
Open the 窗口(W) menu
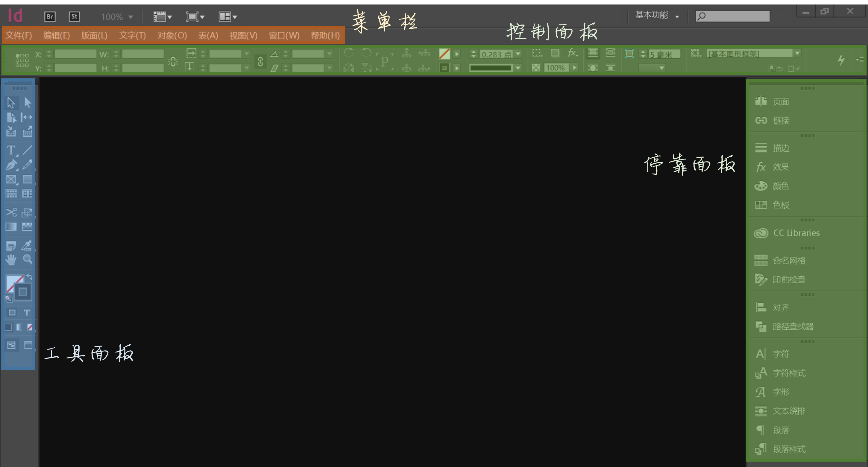(x=284, y=35)
